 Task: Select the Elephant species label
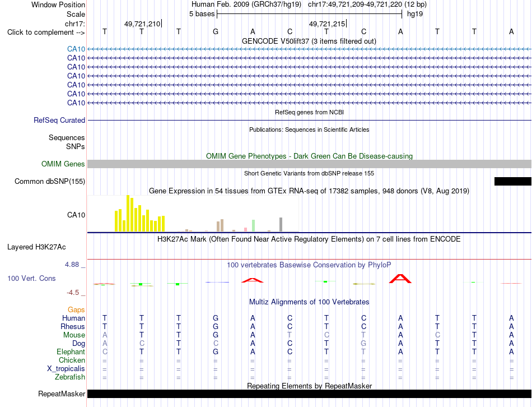(x=71, y=352)
